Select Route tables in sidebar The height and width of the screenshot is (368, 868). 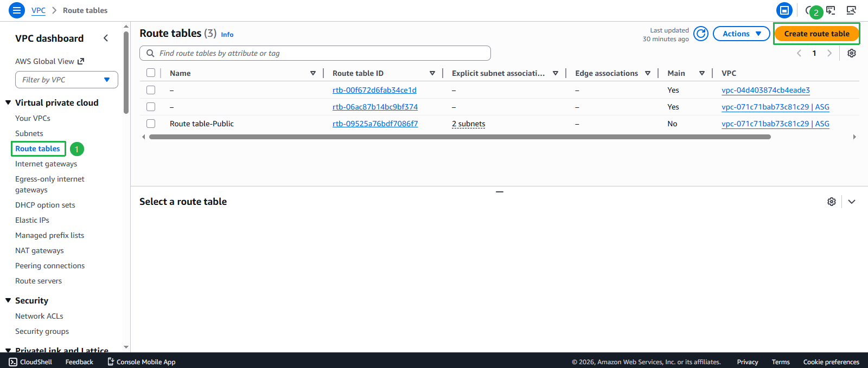(x=38, y=149)
